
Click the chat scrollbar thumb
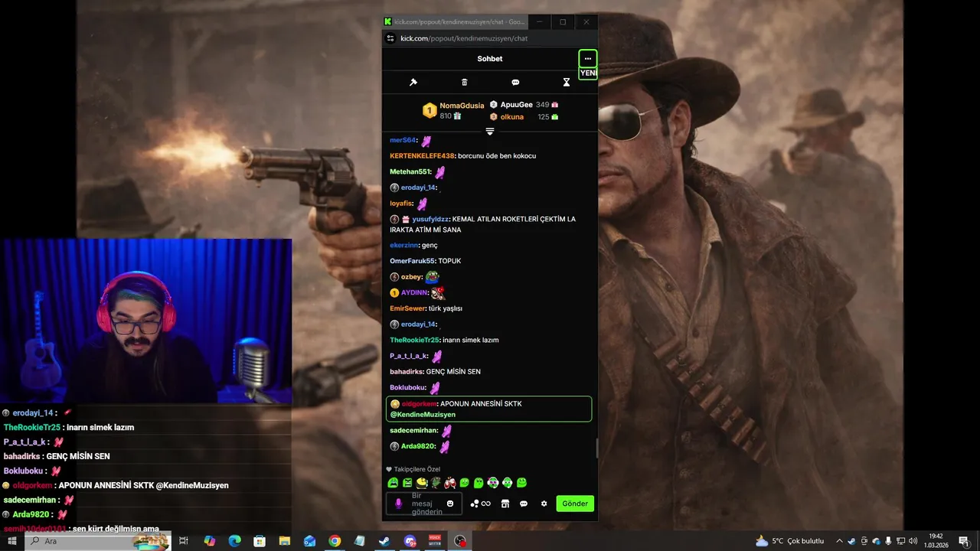pyautogui.click(x=596, y=448)
